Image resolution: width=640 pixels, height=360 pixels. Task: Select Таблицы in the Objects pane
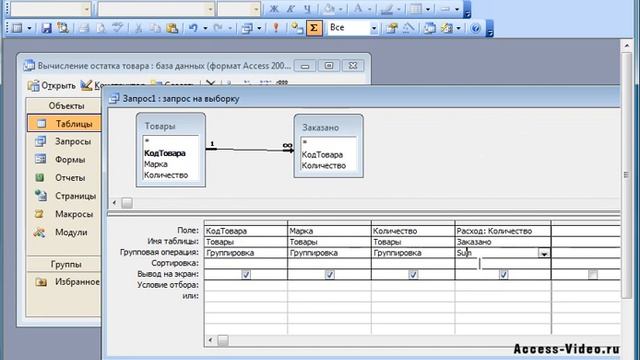[64, 123]
